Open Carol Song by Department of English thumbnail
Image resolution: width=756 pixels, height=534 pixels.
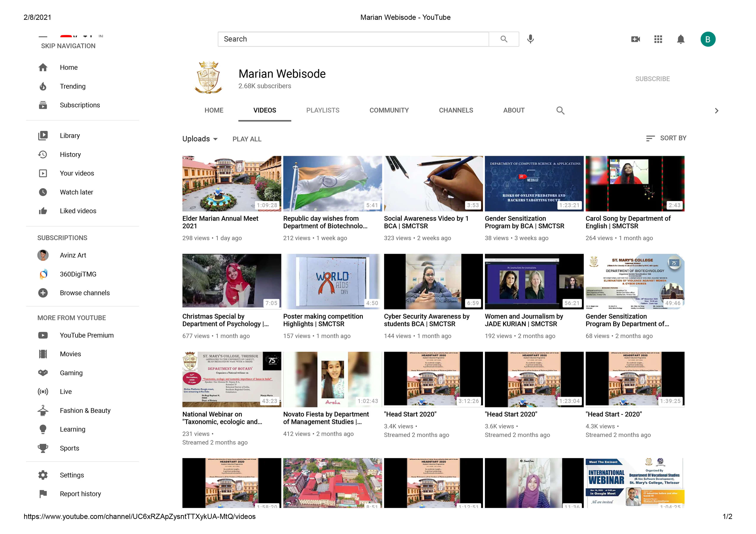coord(635,184)
